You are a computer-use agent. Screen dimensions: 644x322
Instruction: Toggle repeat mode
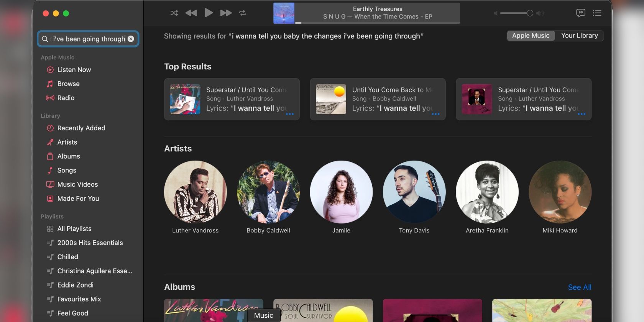coord(243,13)
